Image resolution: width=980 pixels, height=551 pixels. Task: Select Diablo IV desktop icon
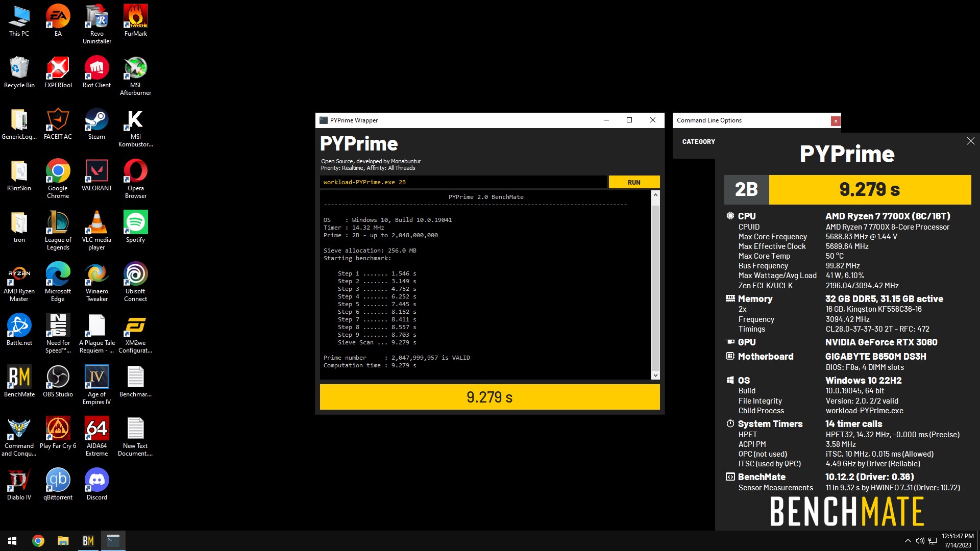19,485
